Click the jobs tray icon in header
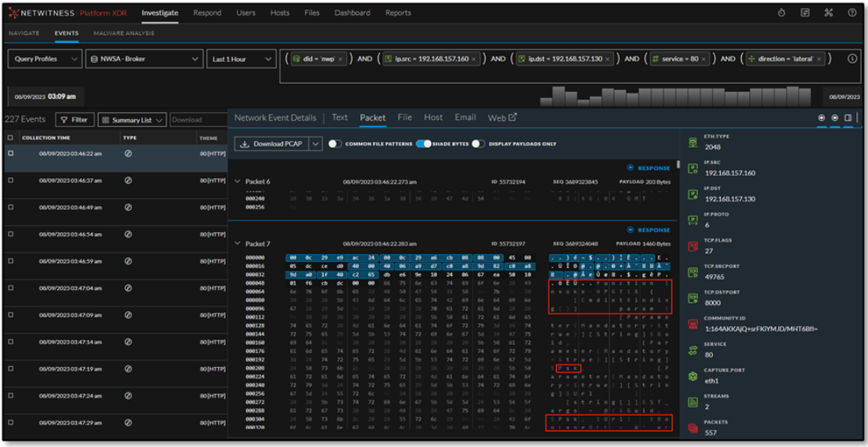Viewport: 868px width, 447px height. 805,13
